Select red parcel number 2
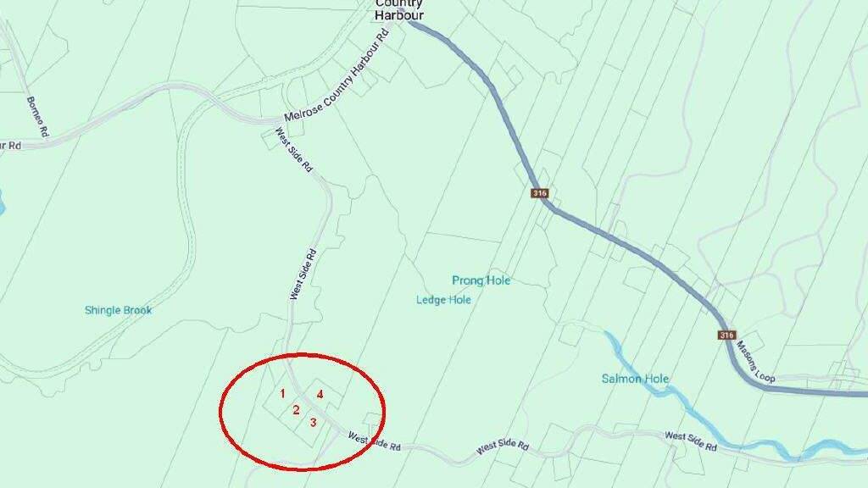 tap(296, 410)
